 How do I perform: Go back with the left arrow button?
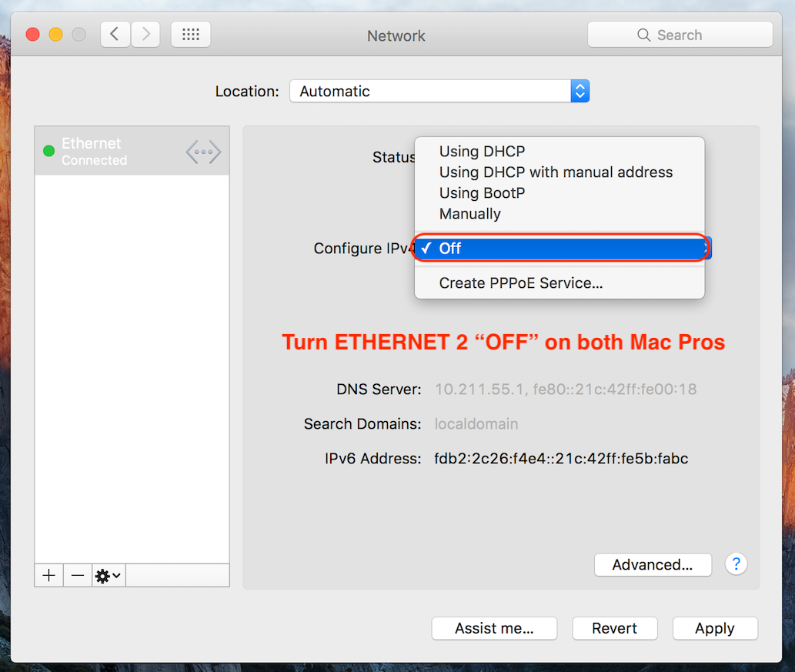coord(115,35)
